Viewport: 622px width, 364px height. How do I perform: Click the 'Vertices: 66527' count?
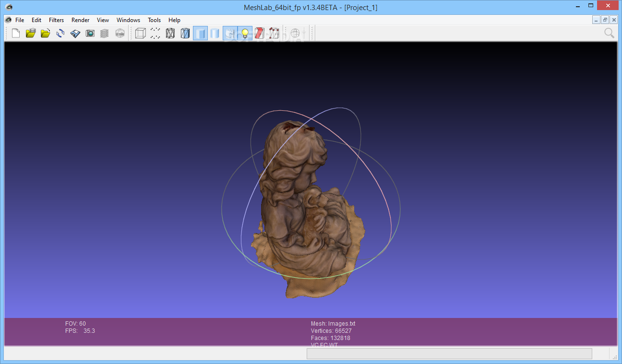tap(331, 331)
